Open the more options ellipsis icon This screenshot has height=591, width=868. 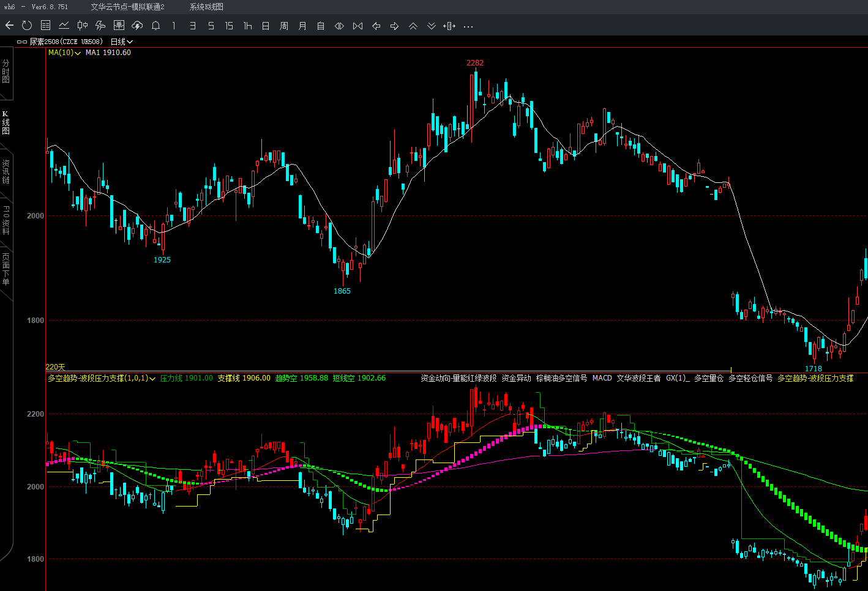click(x=468, y=26)
